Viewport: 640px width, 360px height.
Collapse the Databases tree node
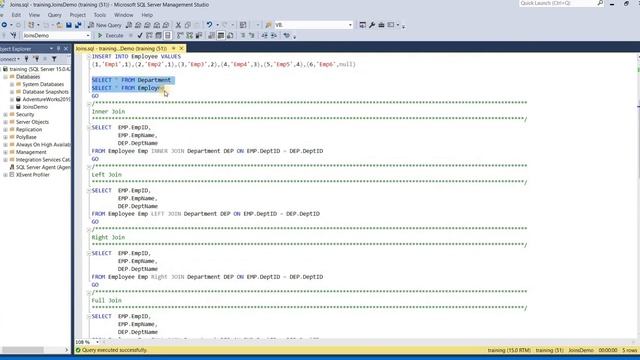click(x=5, y=77)
